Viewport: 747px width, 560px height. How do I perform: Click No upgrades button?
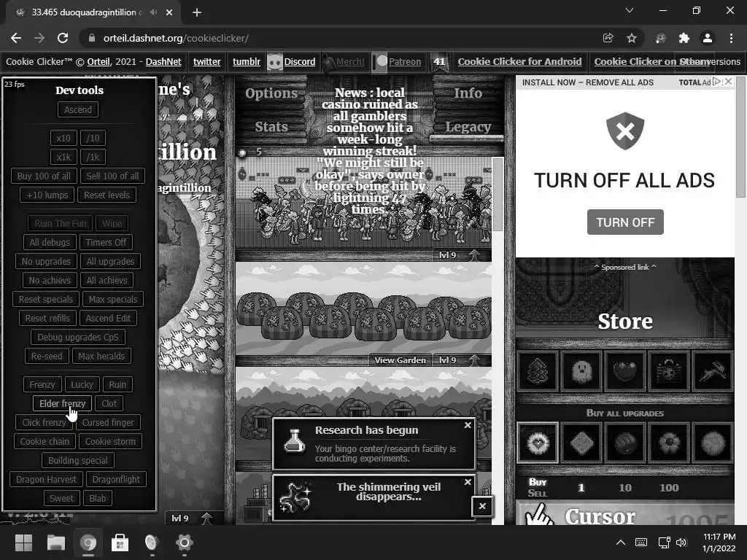46,262
